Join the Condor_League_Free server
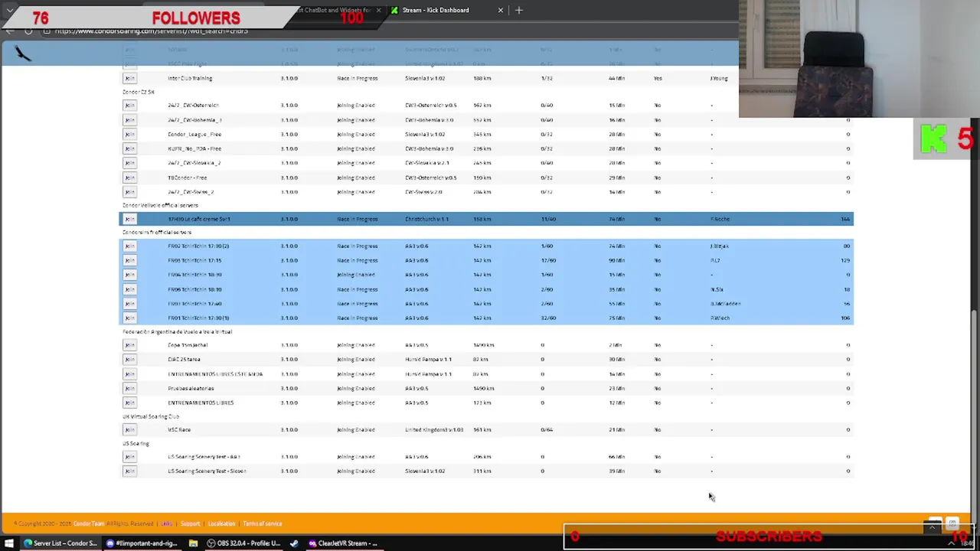Viewport: 980px width, 551px height. click(129, 134)
